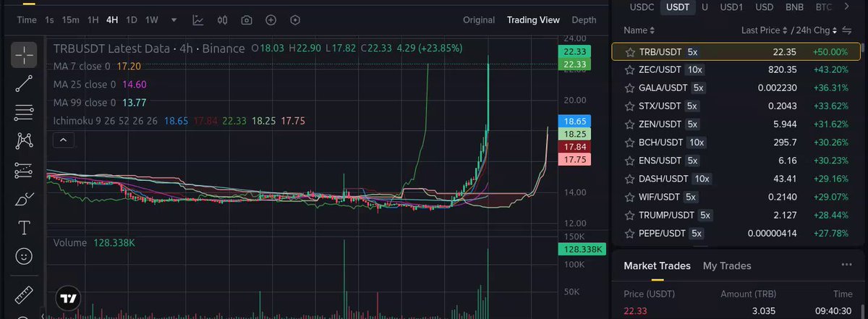Click the circled plus icon in the toolbar

(271, 20)
